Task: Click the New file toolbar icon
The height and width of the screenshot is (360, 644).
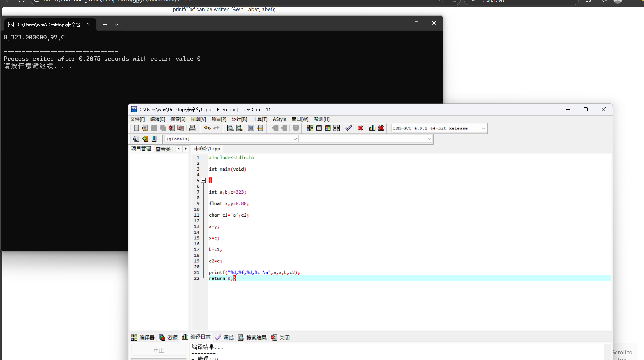Action: pyautogui.click(x=136, y=128)
